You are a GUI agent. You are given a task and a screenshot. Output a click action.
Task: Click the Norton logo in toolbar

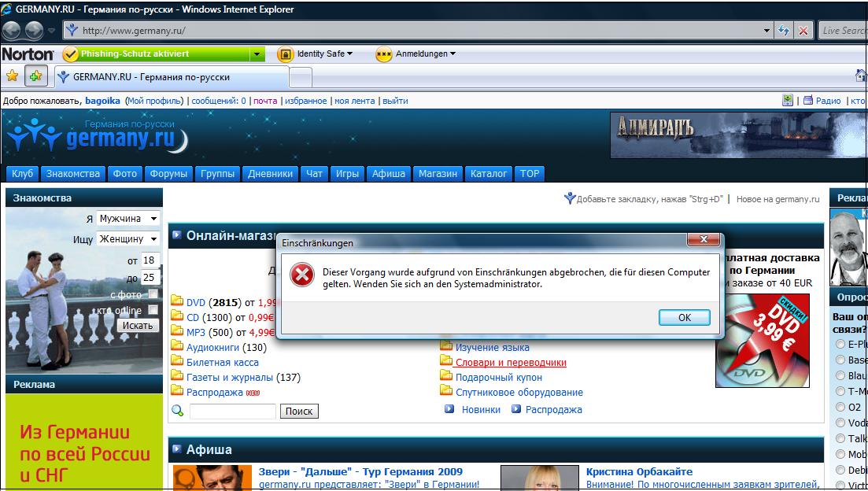tap(28, 54)
